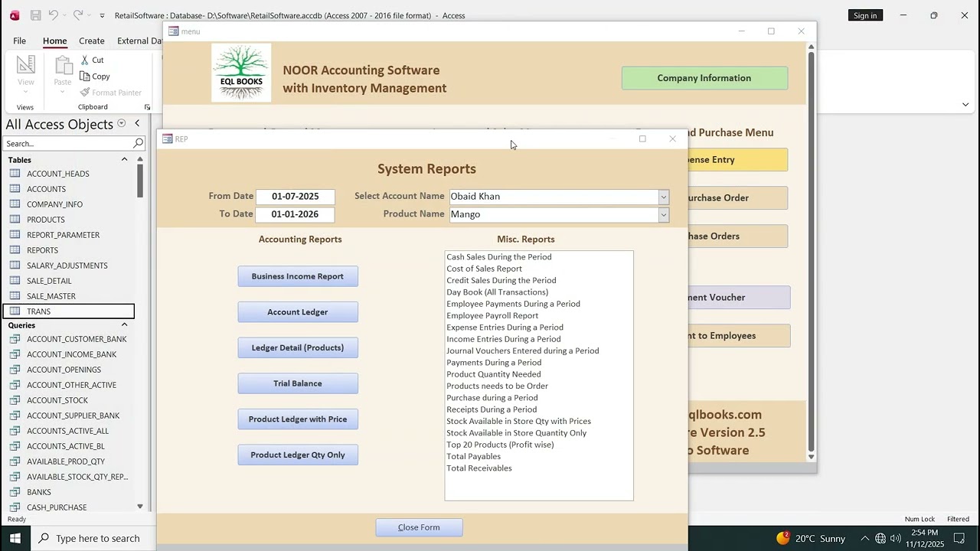Click the Trial Balance button
The width and height of the screenshot is (980, 551).
tap(298, 383)
